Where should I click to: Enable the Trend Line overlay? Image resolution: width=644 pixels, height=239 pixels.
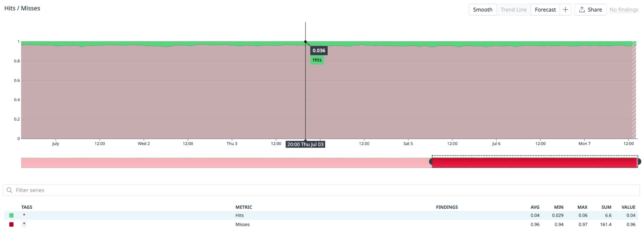(513, 10)
